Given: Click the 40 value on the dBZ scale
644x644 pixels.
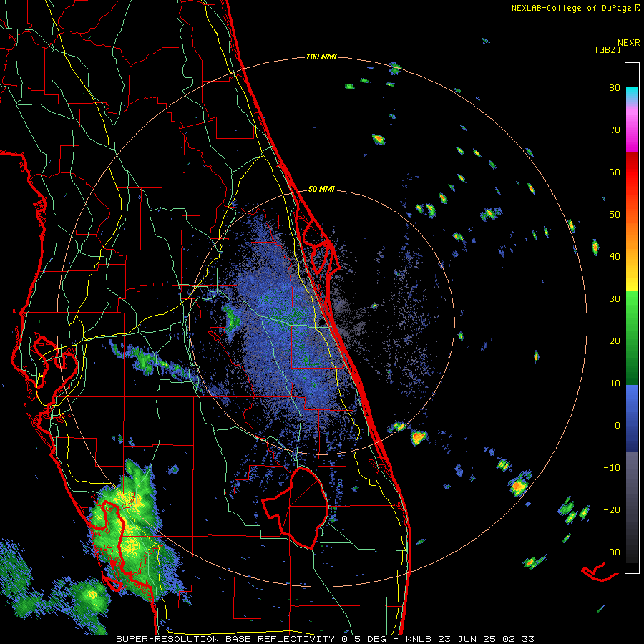Looking at the screenshot, I should (x=615, y=257).
